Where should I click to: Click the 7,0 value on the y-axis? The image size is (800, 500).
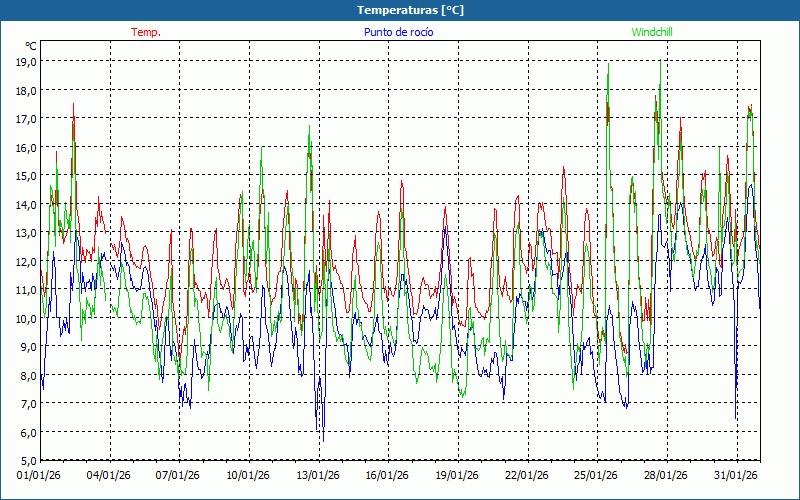[x=26, y=404]
